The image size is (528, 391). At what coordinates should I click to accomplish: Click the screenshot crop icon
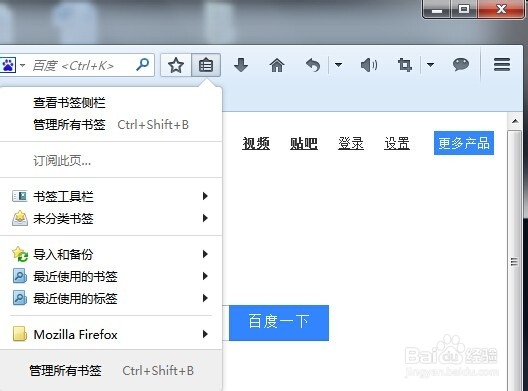(x=404, y=65)
